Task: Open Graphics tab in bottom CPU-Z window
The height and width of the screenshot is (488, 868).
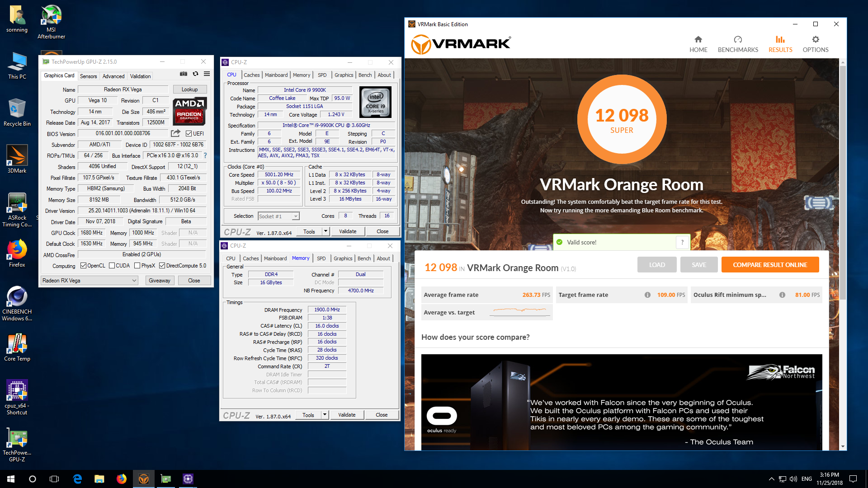Action: point(343,258)
